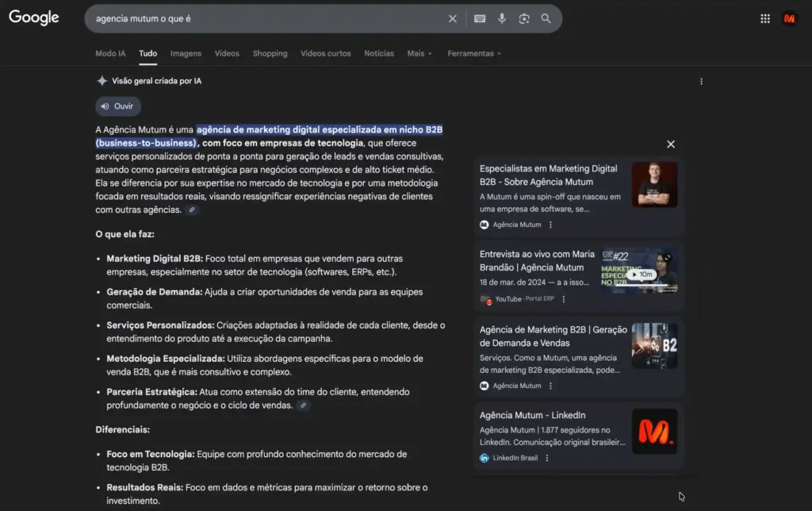Open the 'Mais' dropdown menu
This screenshot has width=812, height=511.
pyautogui.click(x=419, y=53)
